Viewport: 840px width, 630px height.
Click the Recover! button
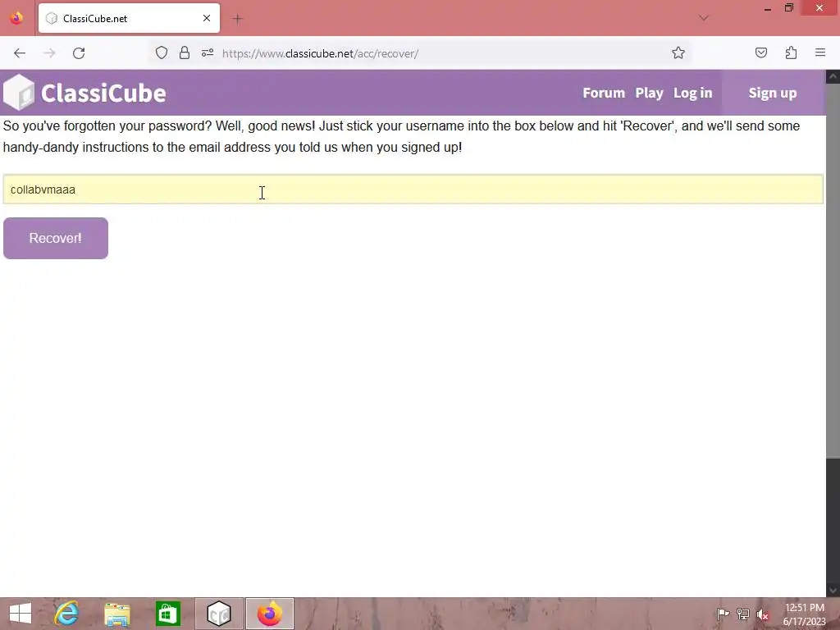pyautogui.click(x=56, y=239)
